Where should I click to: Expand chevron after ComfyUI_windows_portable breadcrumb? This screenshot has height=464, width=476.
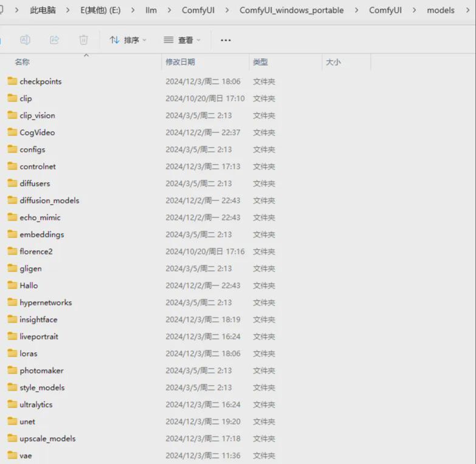coord(356,10)
